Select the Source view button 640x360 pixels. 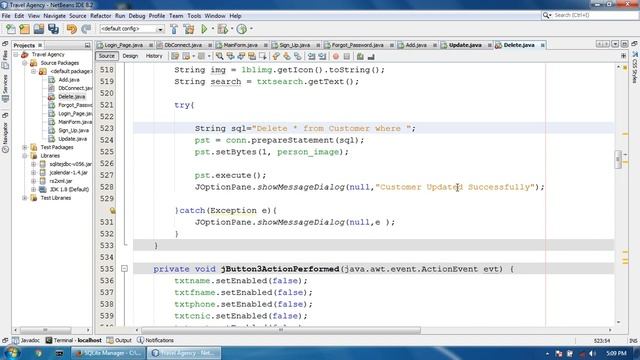click(x=107, y=56)
